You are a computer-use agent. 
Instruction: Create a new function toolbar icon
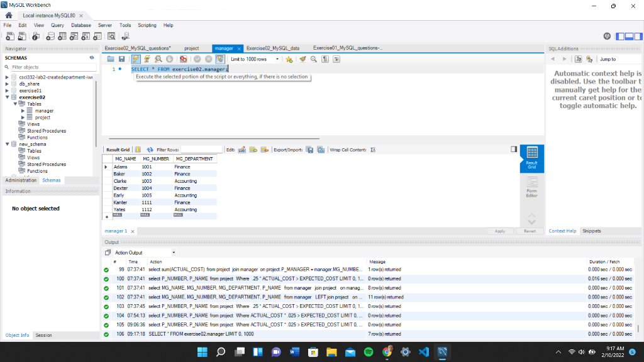[97, 36]
